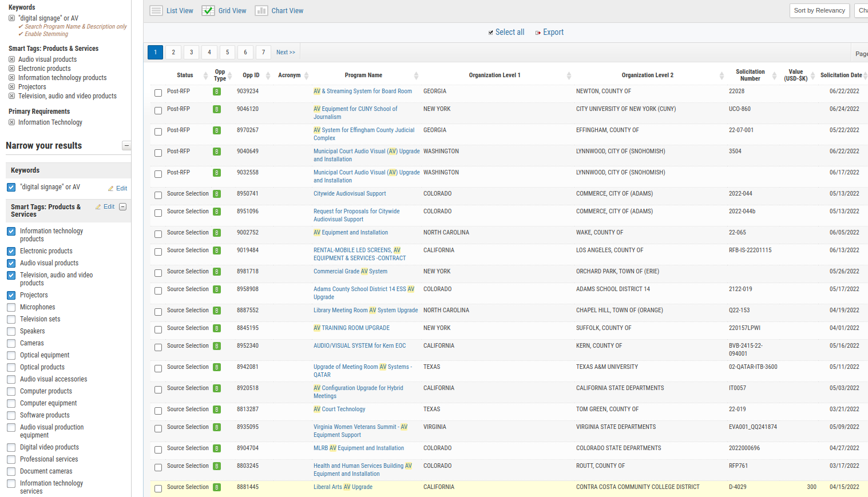The height and width of the screenshot is (497, 868).
Task: Click the Next >> pagination link
Action: tap(286, 53)
